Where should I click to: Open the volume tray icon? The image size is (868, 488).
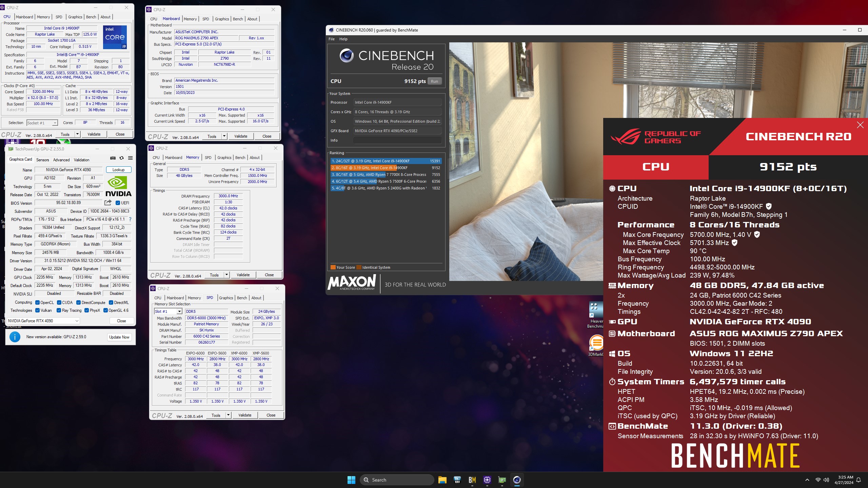[x=826, y=480]
